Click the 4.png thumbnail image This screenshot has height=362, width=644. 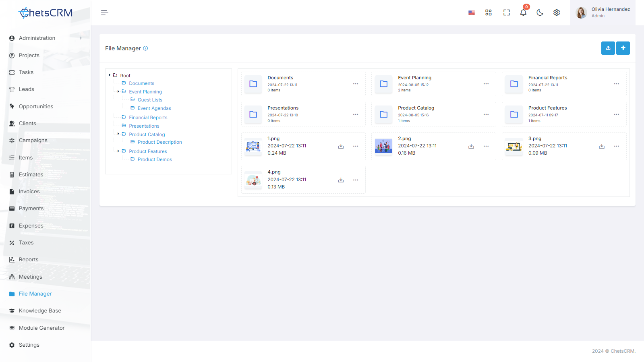pyautogui.click(x=253, y=180)
